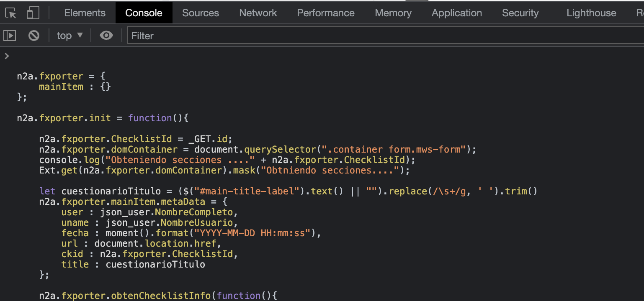Focus the console Filter input field

click(x=385, y=36)
